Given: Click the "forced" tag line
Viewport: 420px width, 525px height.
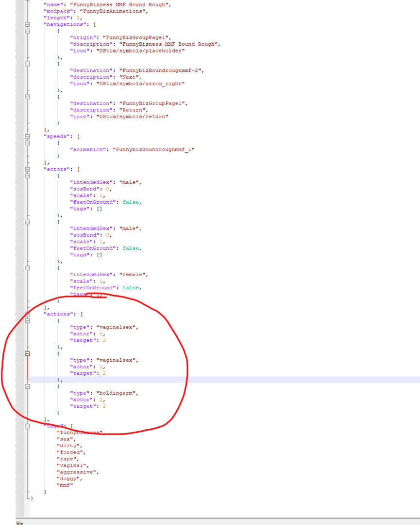Looking at the screenshot, I should click(71, 453).
